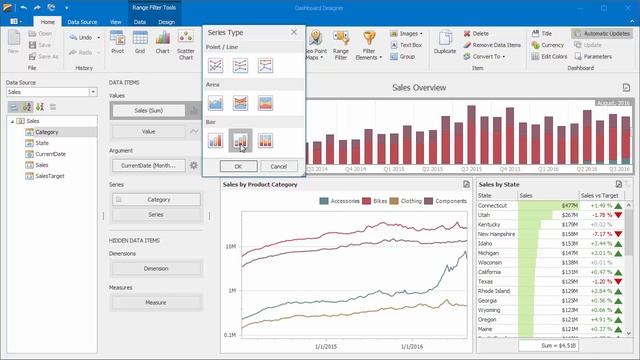Sort fields descending in field list
This screenshot has height=360, width=640.
40,107
